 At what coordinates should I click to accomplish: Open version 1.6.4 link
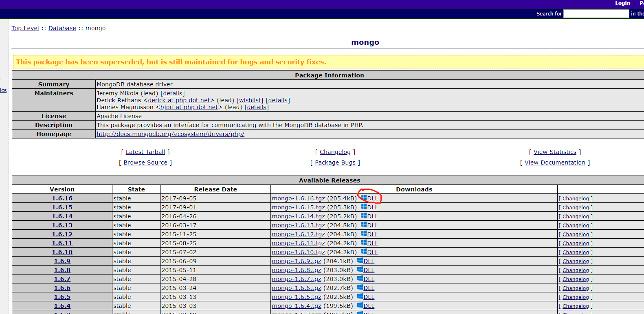tap(62, 306)
